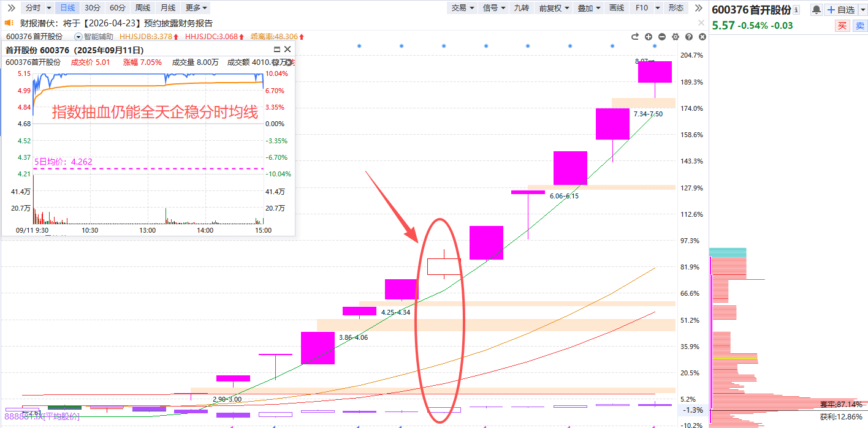
Task: Click the chart zoom-out minus icon
Action: (662, 37)
